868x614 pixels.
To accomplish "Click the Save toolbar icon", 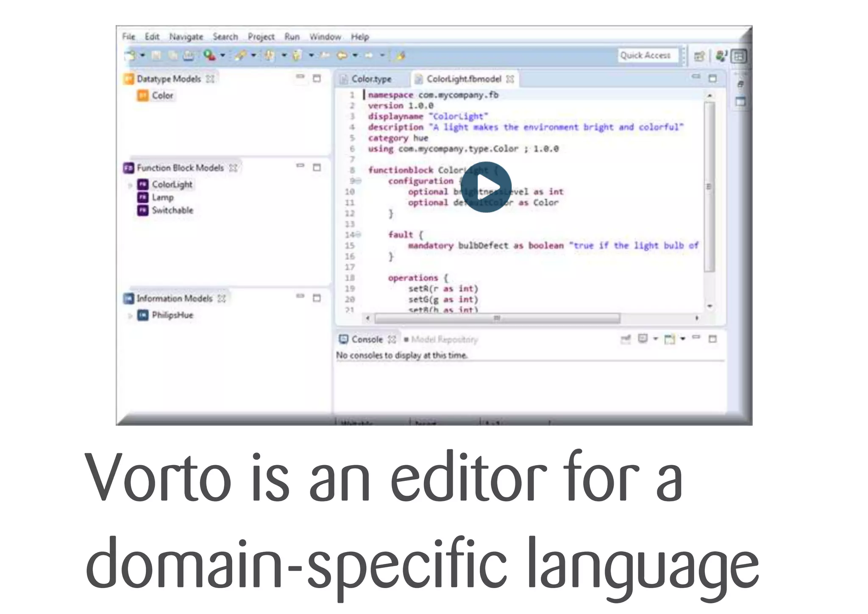I will pos(156,56).
